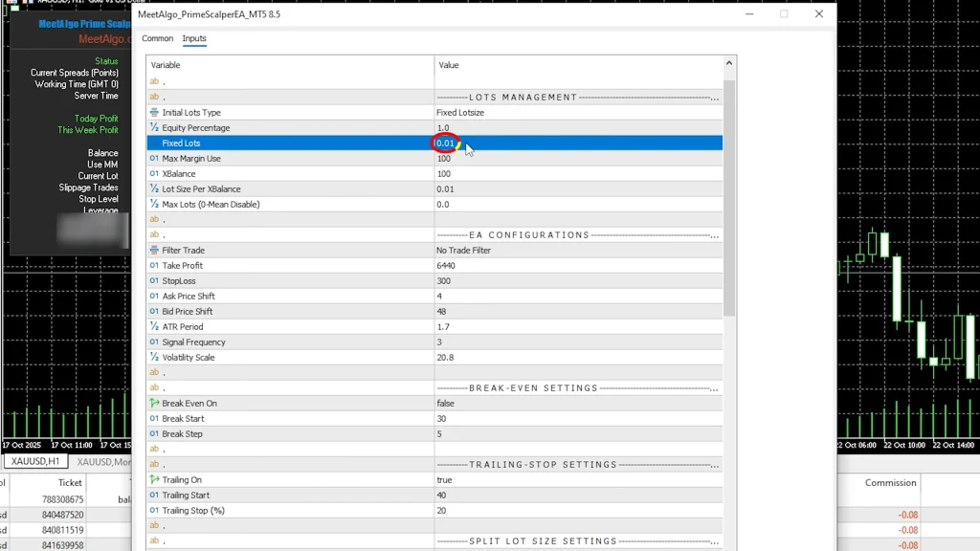980x551 pixels.
Task: Click the Commission column header
Action: 890,483
